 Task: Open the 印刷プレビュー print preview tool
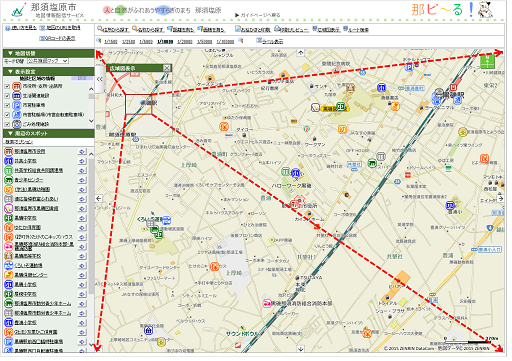pyautogui.click(x=294, y=29)
